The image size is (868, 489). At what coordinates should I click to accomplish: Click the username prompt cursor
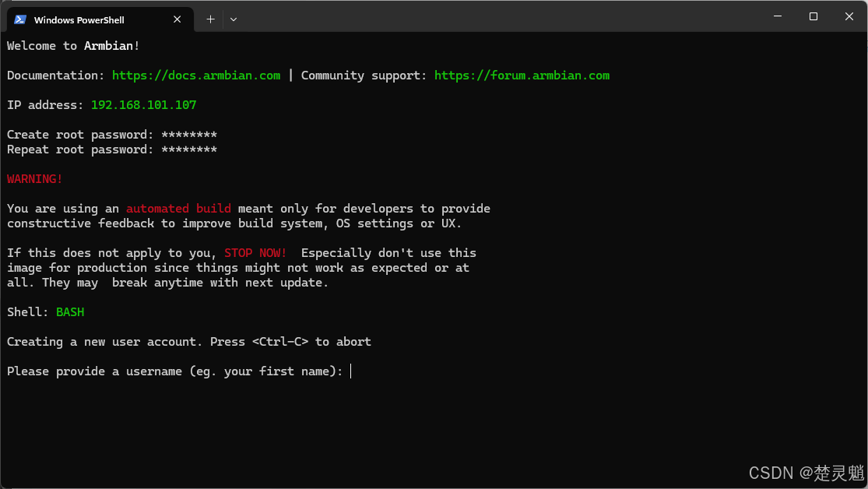(x=351, y=371)
